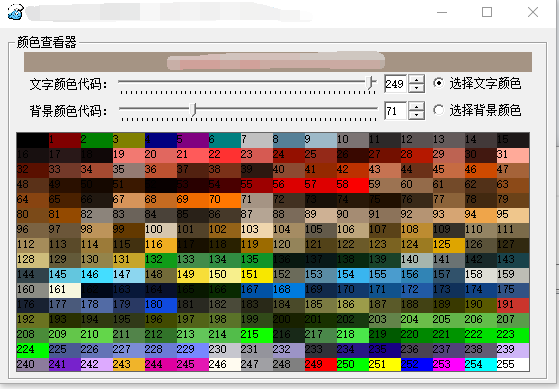Viewport: 559px width, 389px height.
Task: Choose color swatch 116 amber
Action: [161, 245]
